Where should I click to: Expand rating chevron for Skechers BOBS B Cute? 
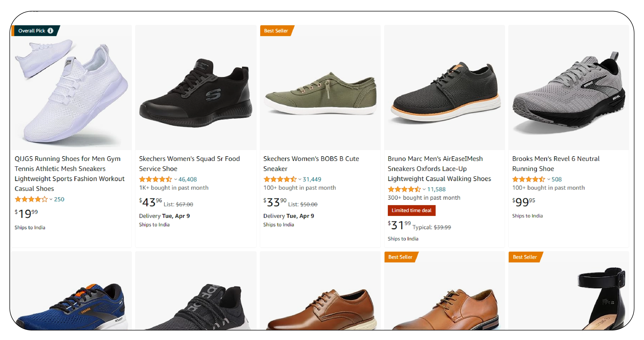[300, 179]
